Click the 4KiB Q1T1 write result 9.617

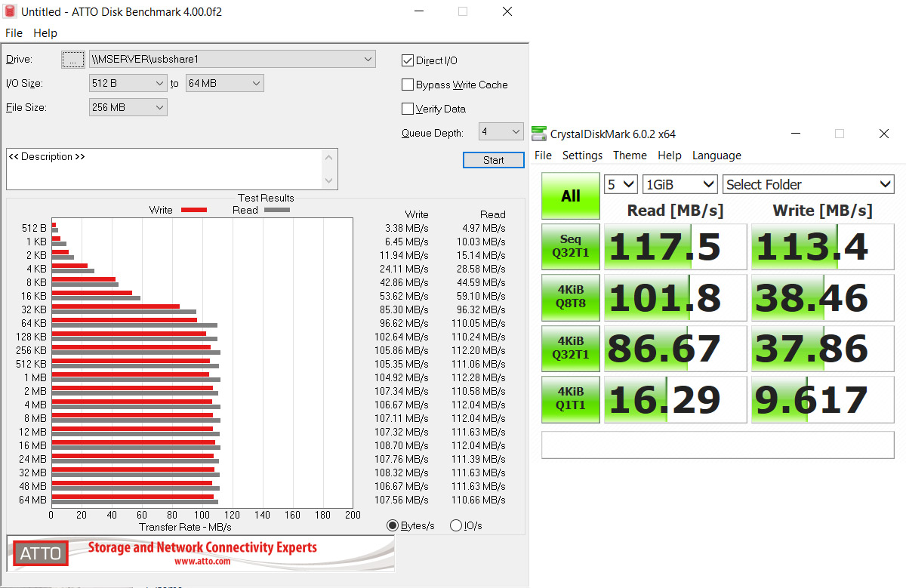point(823,399)
